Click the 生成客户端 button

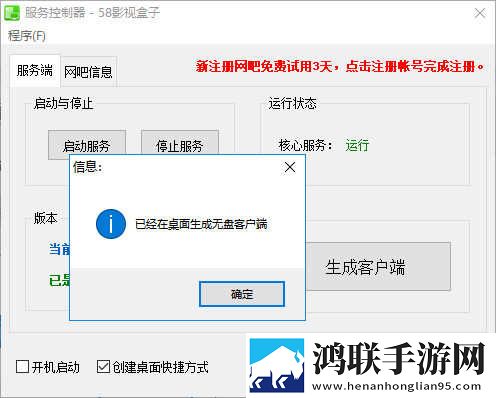[378, 267]
